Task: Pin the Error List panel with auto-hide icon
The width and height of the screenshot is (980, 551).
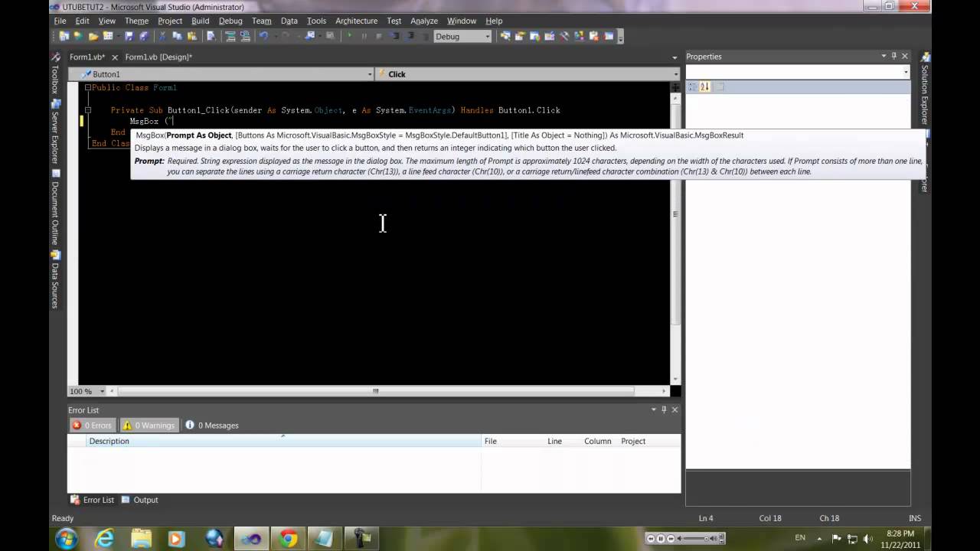Action: point(664,409)
